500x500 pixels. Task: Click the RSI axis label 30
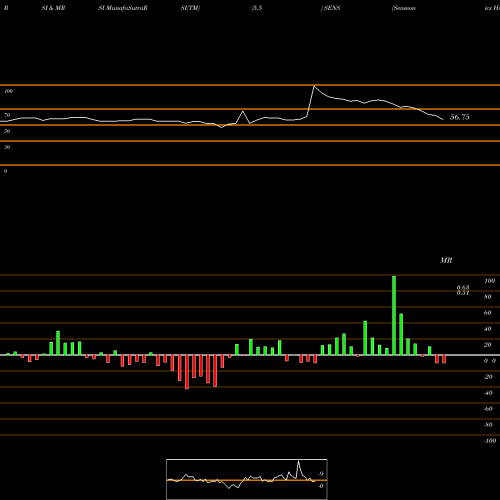coord(7,147)
